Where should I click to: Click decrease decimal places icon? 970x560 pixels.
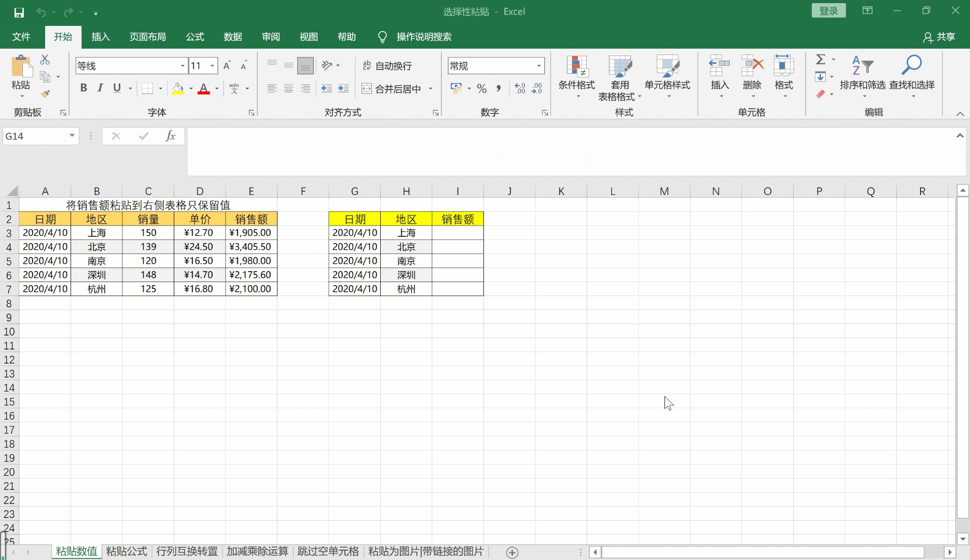point(537,89)
